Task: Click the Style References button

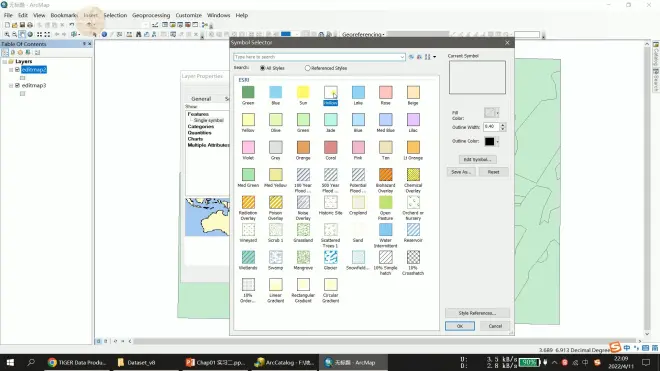Action: pyautogui.click(x=477, y=313)
